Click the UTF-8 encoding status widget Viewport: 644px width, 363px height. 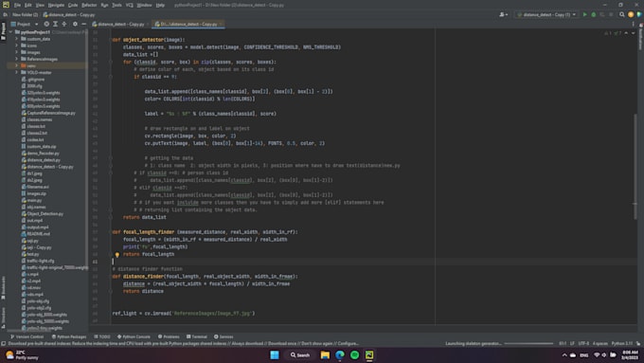[583, 343]
